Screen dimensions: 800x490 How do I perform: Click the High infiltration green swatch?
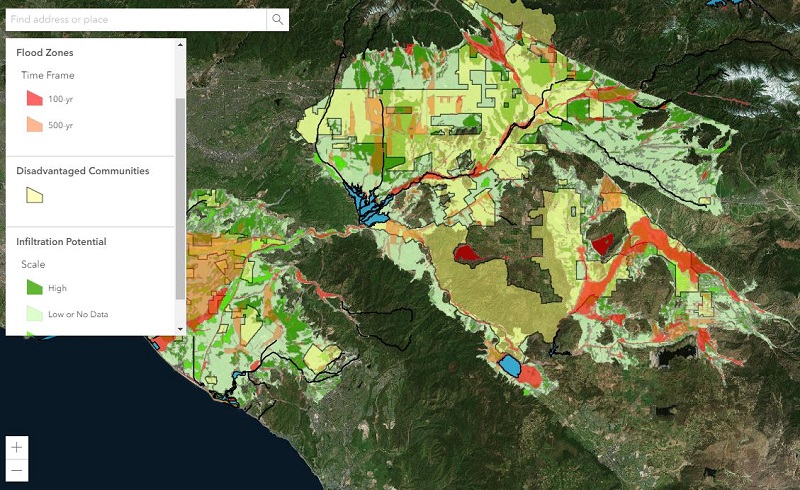(x=35, y=287)
